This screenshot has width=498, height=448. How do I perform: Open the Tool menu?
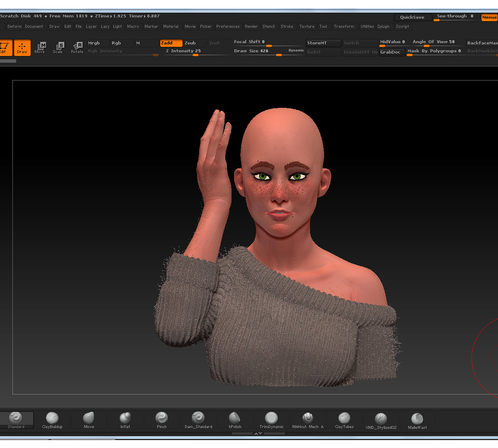323,27
